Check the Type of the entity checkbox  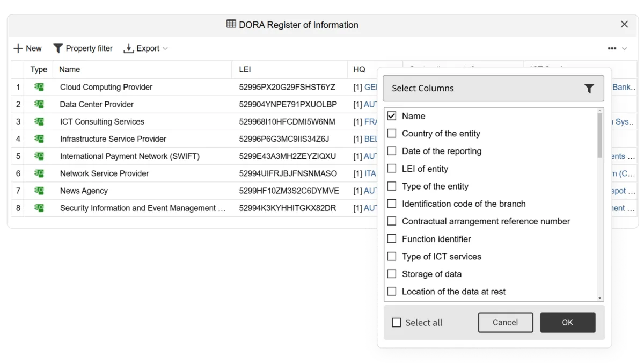(x=392, y=186)
